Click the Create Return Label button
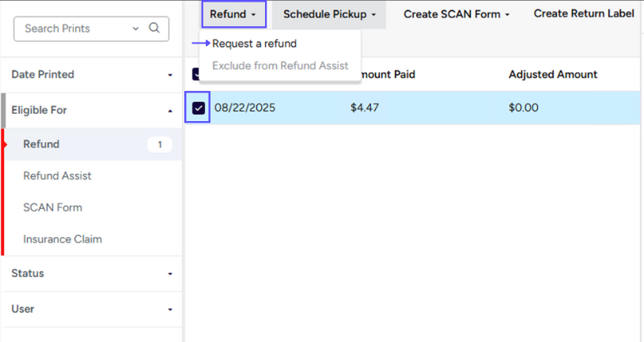 tap(584, 13)
